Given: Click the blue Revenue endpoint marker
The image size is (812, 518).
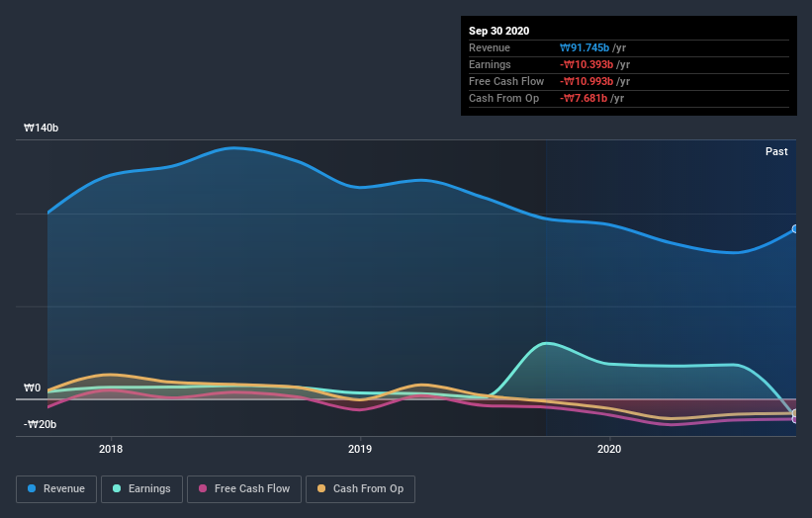Looking at the screenshot, I should click(795, 228).
